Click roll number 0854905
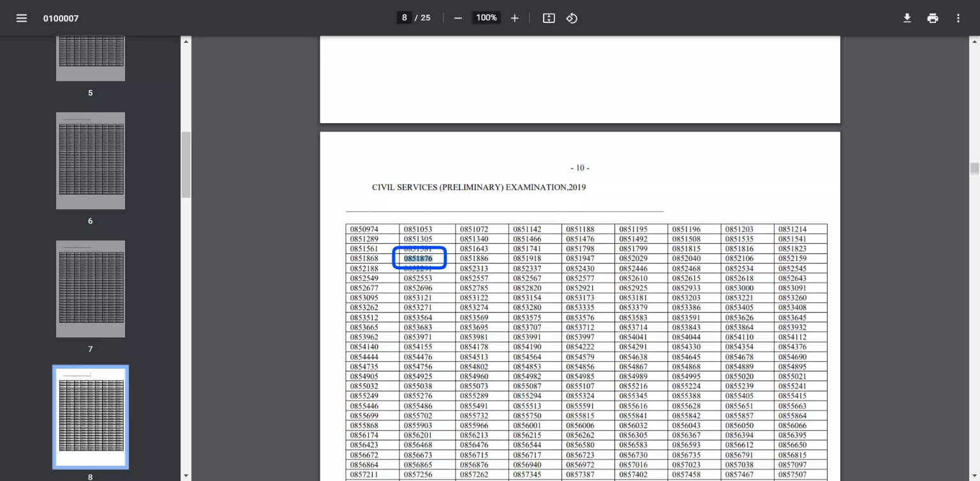 pos(364,376)
